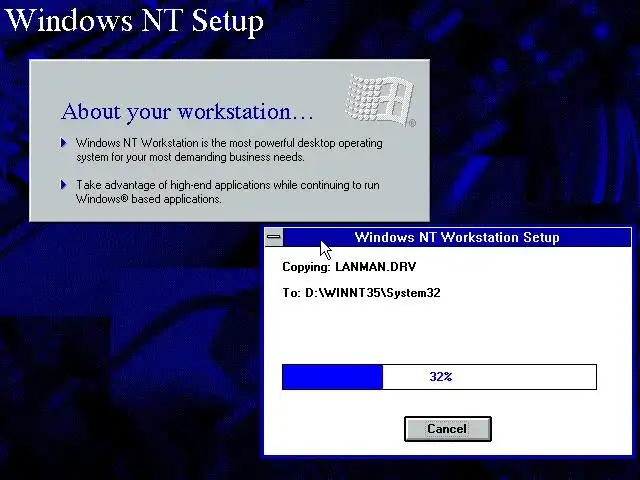Click the filled blue portion of progress bar
640x480 pixels.
click(x=332, y=377)
